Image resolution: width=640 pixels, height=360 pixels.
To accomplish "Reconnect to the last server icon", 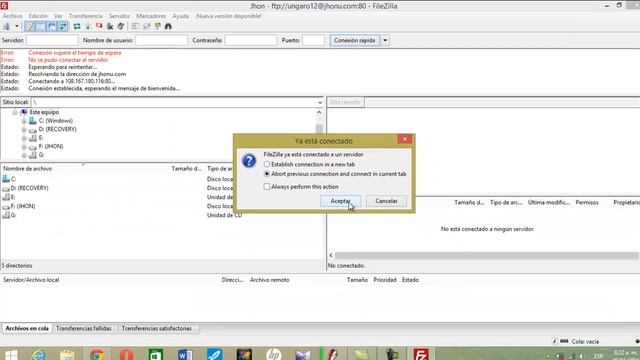I will pyautogui.click(x=121, y=27).
